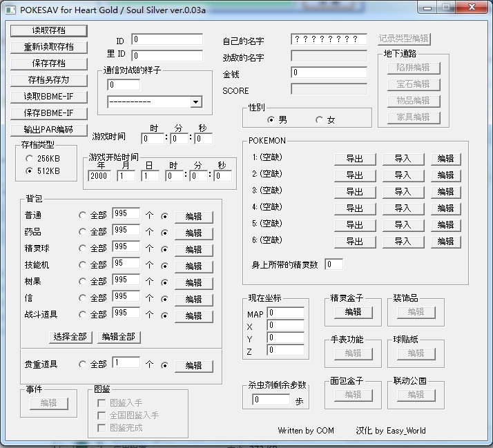
Task: Click 保存存档 to save the file
Action: [x=49, y=64]
